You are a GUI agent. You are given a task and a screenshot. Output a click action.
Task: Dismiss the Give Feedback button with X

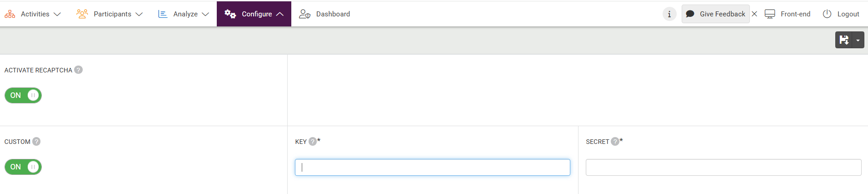click(754, 14)
